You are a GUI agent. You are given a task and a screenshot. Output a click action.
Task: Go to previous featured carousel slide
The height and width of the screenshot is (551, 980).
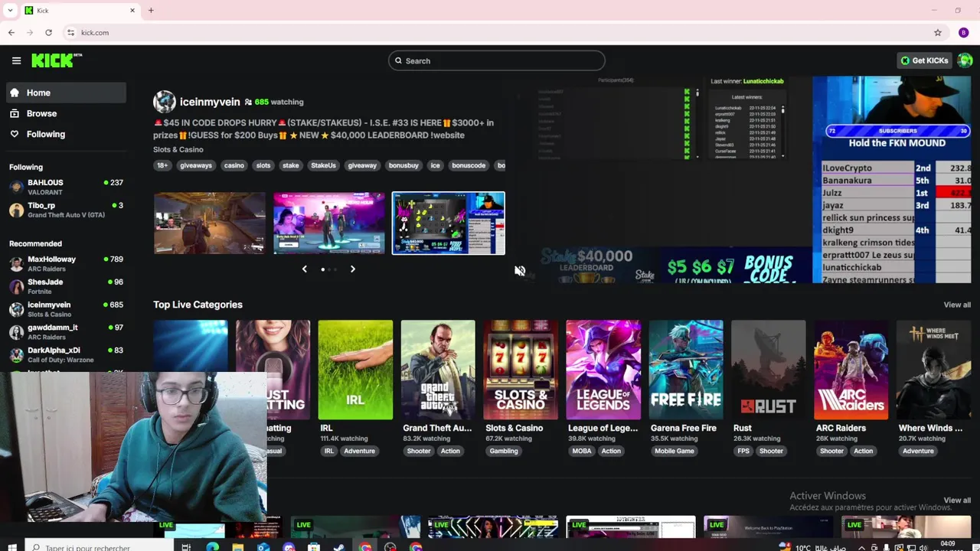coord(305,269)
